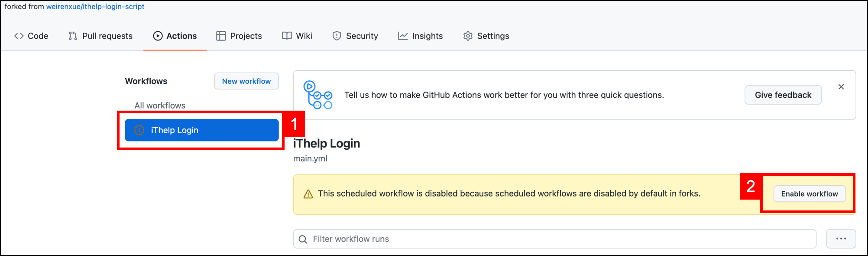The height and width of the screenshot is (256, 868).
Task: Focus the Filter workflow runs field
Action: pos(559,239)
